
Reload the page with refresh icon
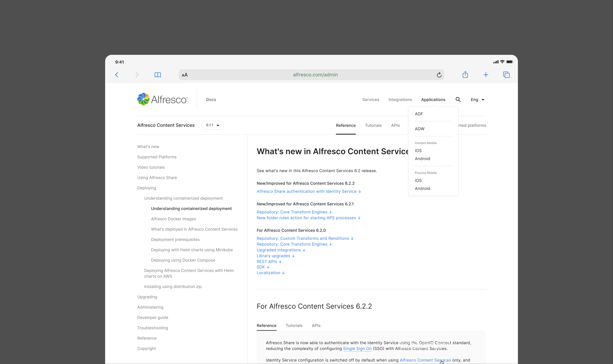[439, 75]
